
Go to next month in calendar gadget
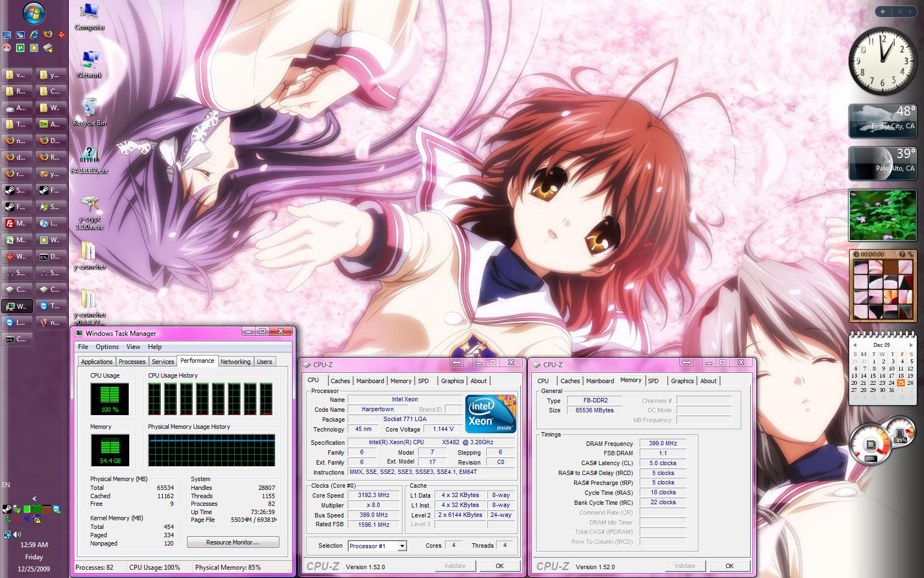pyautogui.click(x=911, y=345)
